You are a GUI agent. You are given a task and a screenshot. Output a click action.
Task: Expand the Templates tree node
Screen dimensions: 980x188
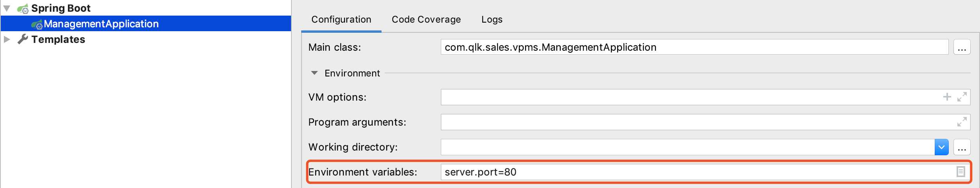(x=7, y=39)
